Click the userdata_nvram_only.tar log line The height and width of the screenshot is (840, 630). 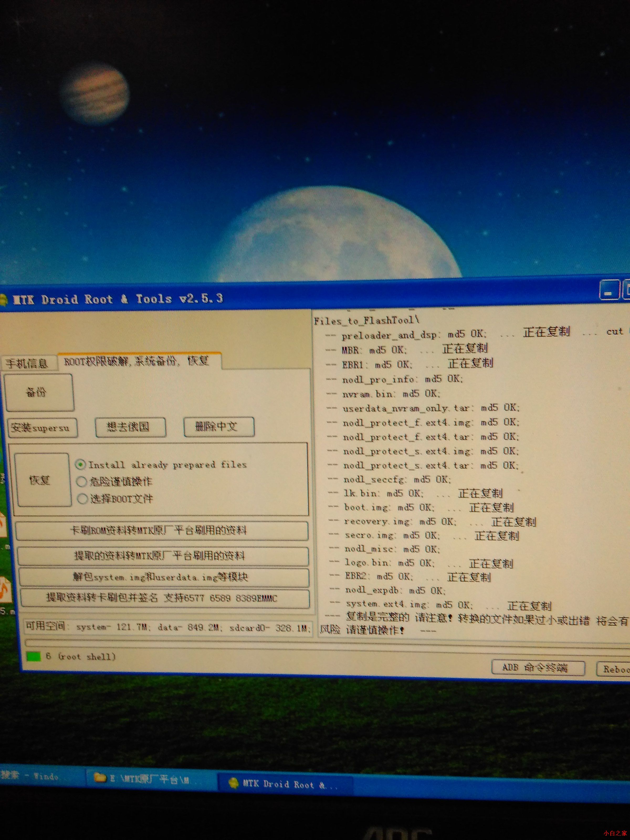coord(423,408)
